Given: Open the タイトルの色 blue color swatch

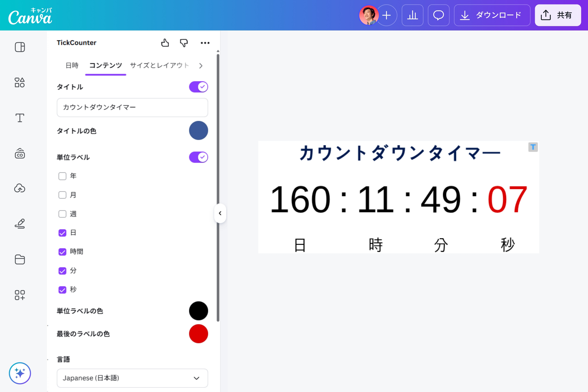Looking at the screenshot, I should point(198,131).
